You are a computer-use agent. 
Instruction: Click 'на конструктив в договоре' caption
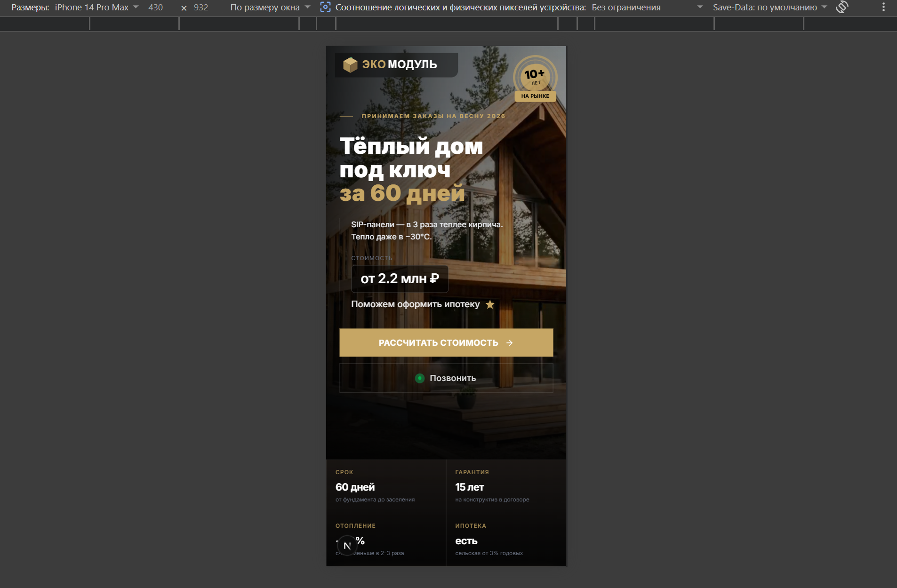[492, 500]
